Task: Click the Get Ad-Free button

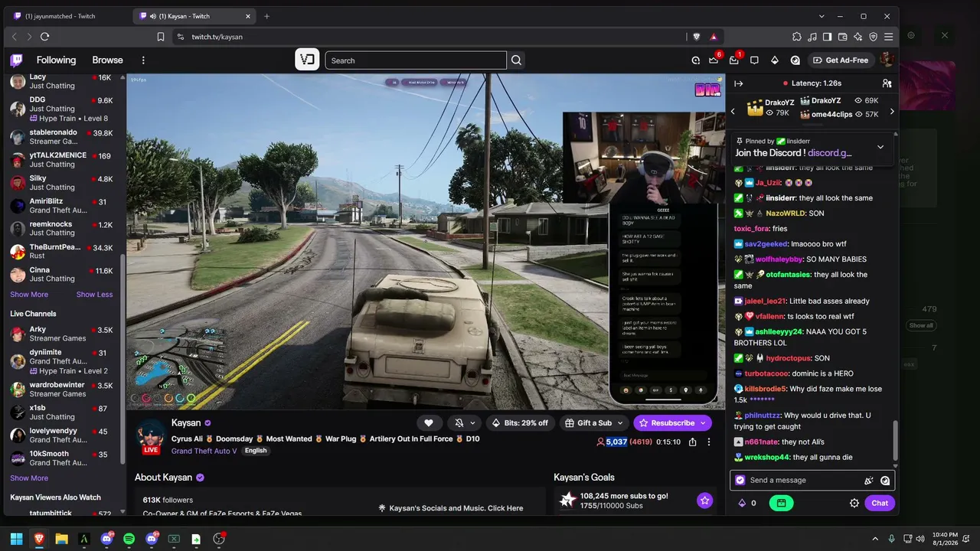Action: pyautogui.click(x=841, y=60)
